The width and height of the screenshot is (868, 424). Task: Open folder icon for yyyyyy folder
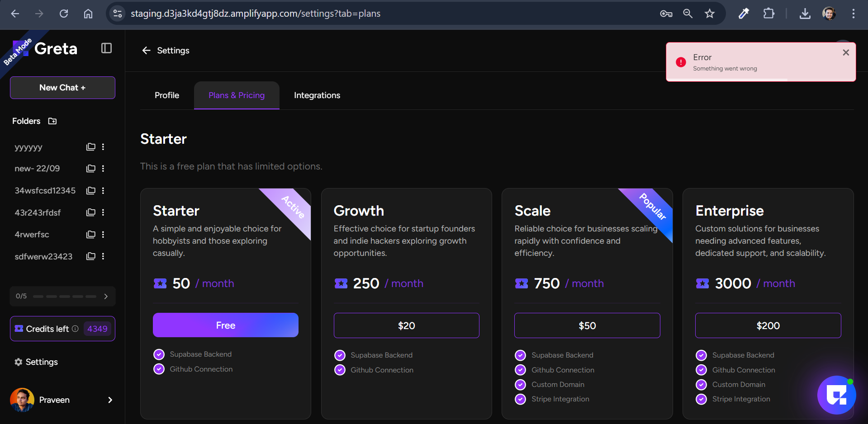coord(91,147)
